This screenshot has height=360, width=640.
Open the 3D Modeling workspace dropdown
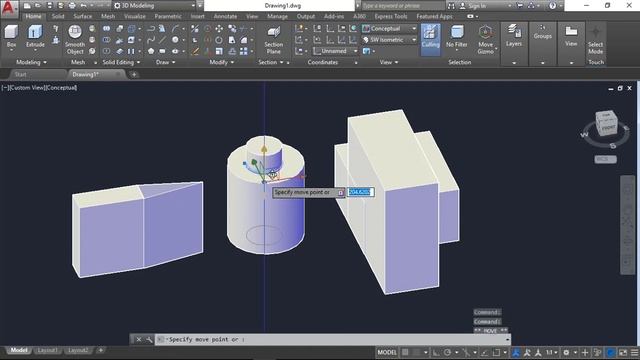point(155,6)
